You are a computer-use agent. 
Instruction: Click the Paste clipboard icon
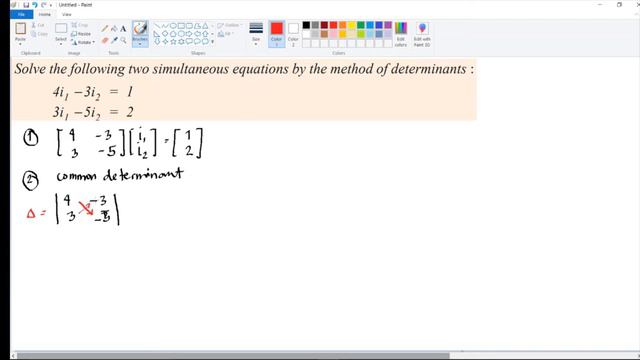pos(20,29)
